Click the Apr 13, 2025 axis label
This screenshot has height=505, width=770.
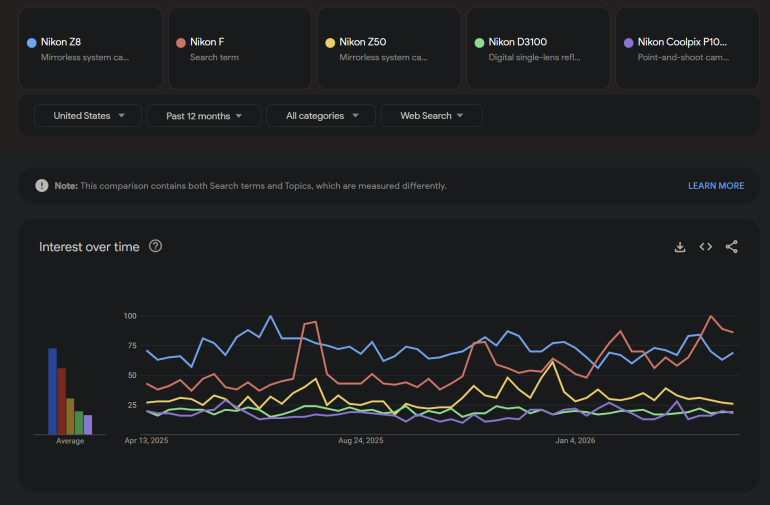pyautogui.click(x=146, y=440)
